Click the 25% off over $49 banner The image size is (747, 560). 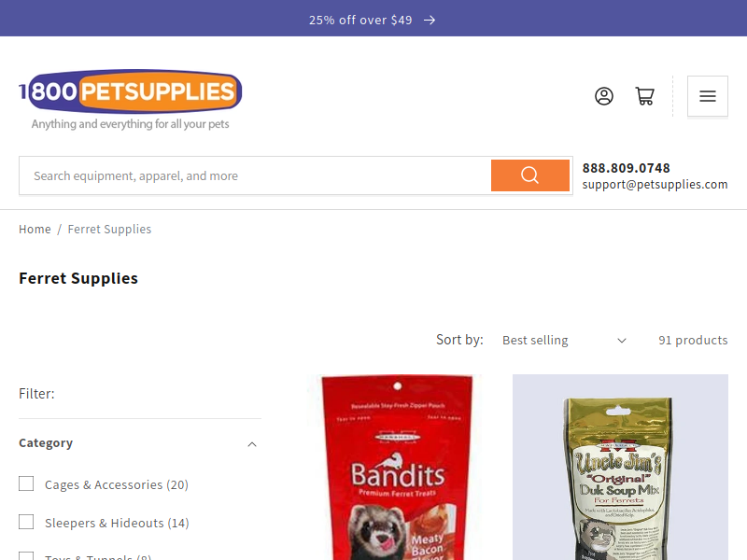tap(360, 20)
